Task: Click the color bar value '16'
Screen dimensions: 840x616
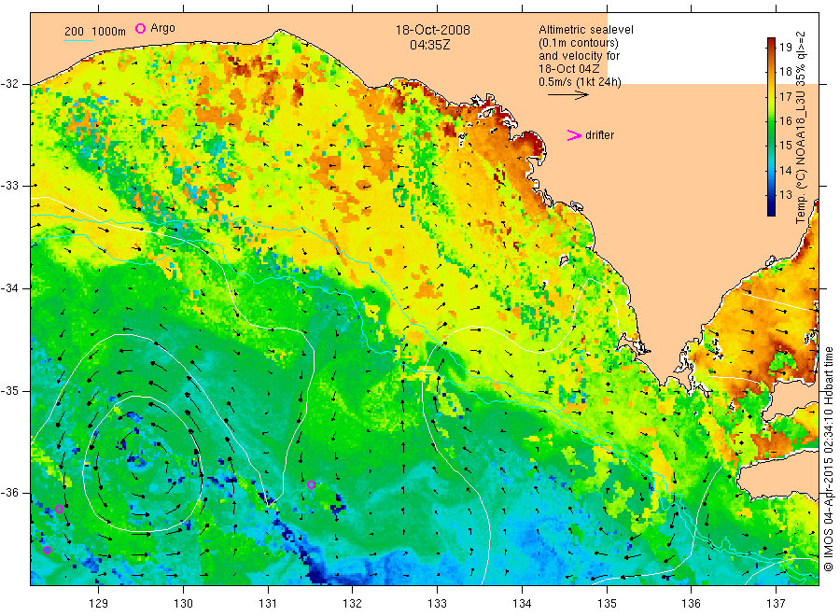Action: [x=785, y=121]
